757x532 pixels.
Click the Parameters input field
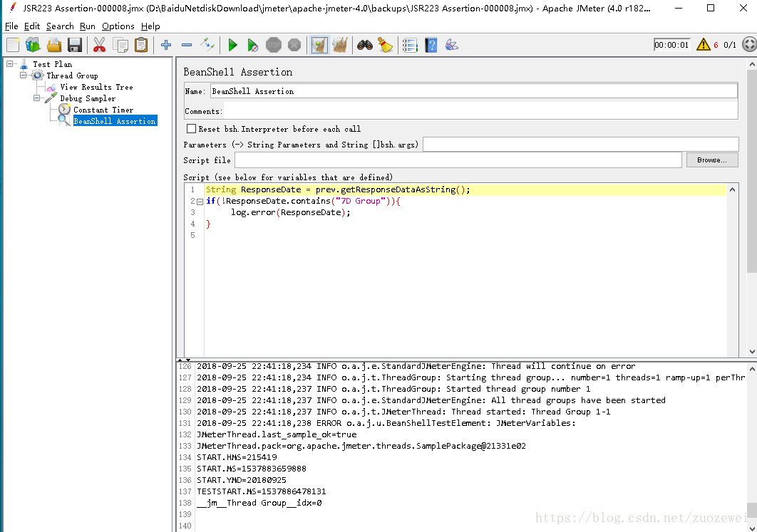(x=580, y=145)
